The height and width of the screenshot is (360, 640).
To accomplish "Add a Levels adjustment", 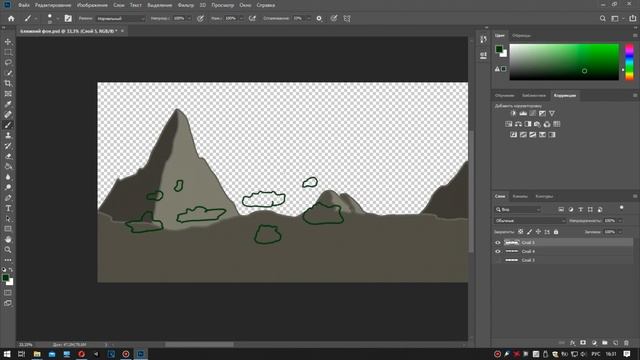I will (523, 113).
